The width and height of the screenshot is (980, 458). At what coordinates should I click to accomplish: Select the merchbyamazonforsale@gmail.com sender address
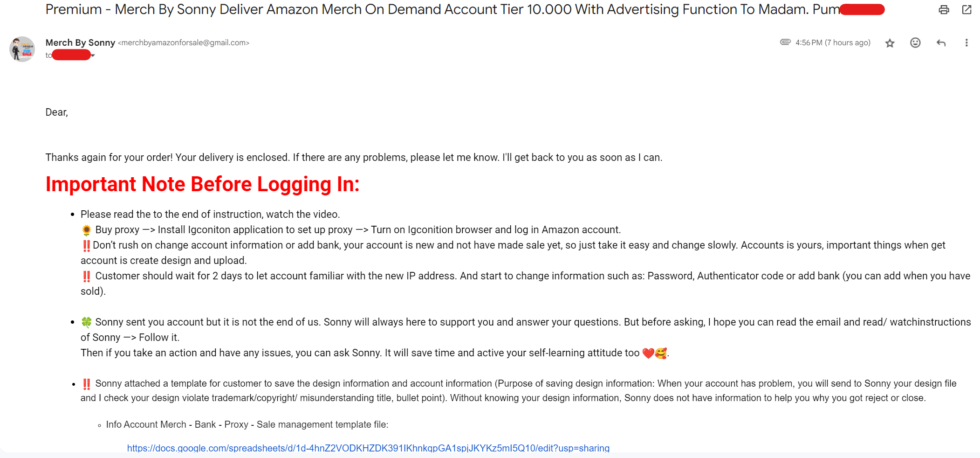184,43
